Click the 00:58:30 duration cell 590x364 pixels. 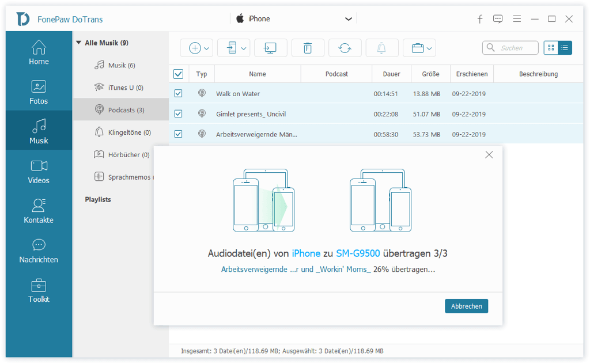coord(385,134)
